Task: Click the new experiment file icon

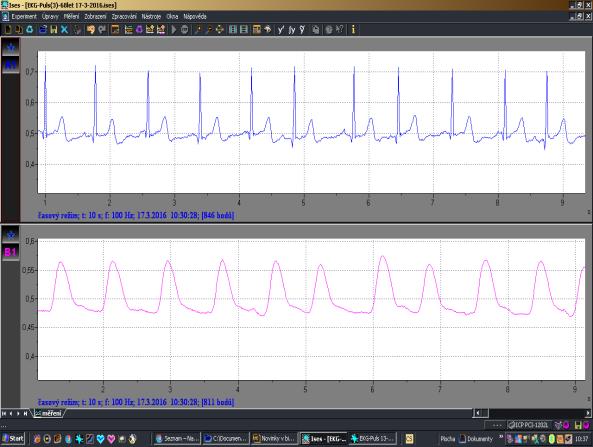Action: click(x=8, y=29)
